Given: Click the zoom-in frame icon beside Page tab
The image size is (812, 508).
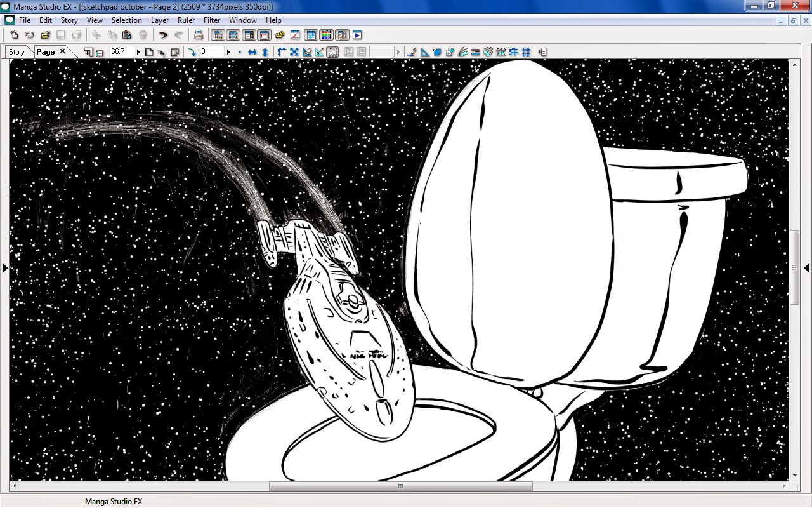Looking at the screenshot, I should [88, 52].
